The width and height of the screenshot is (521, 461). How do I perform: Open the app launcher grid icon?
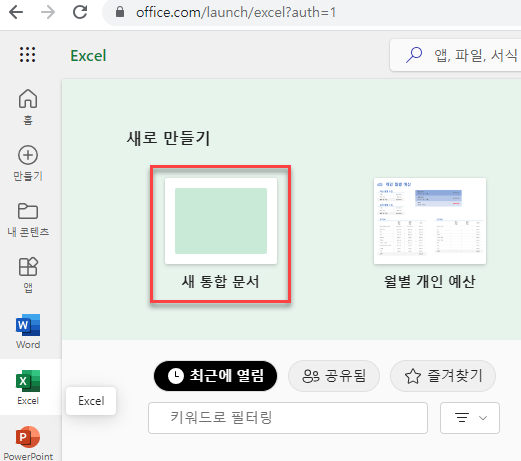(x=27, y=54)
